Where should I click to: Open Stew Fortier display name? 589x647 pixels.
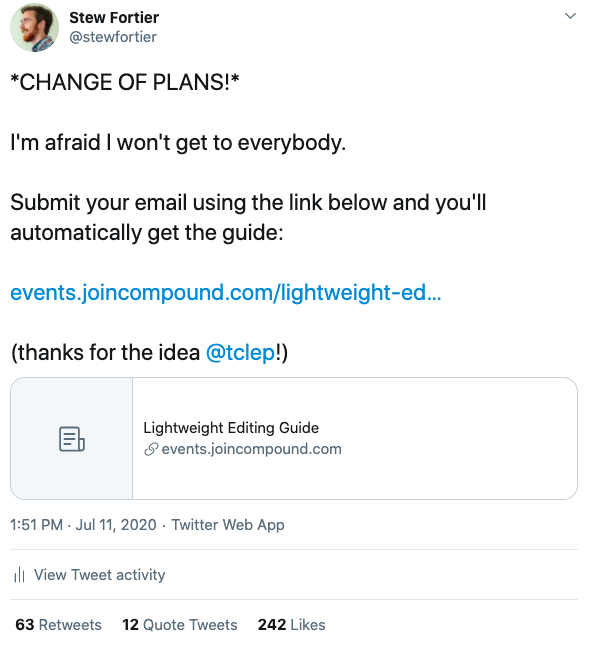point(114,17)
